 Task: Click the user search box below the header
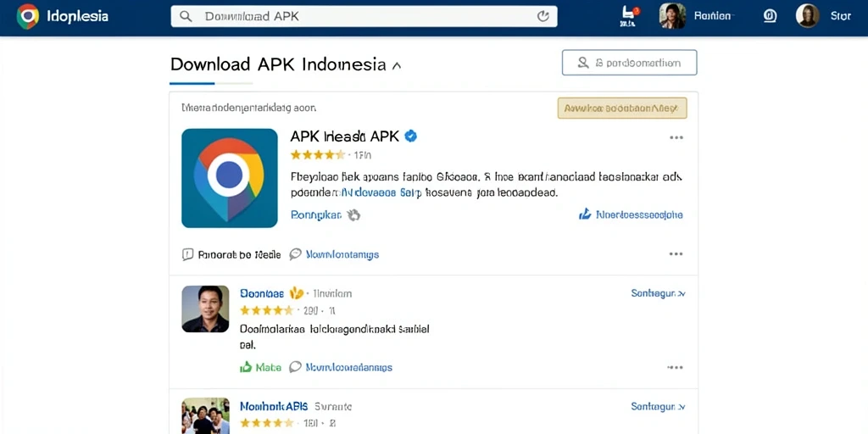[630, 63]
